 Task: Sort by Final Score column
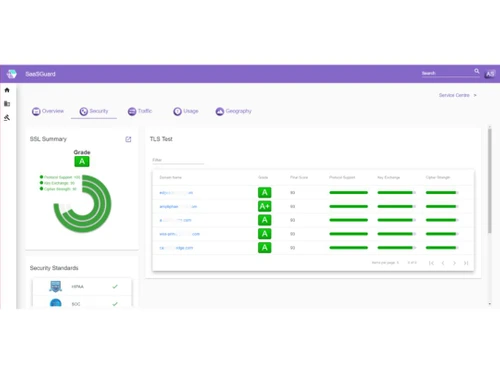pos(299,177)
